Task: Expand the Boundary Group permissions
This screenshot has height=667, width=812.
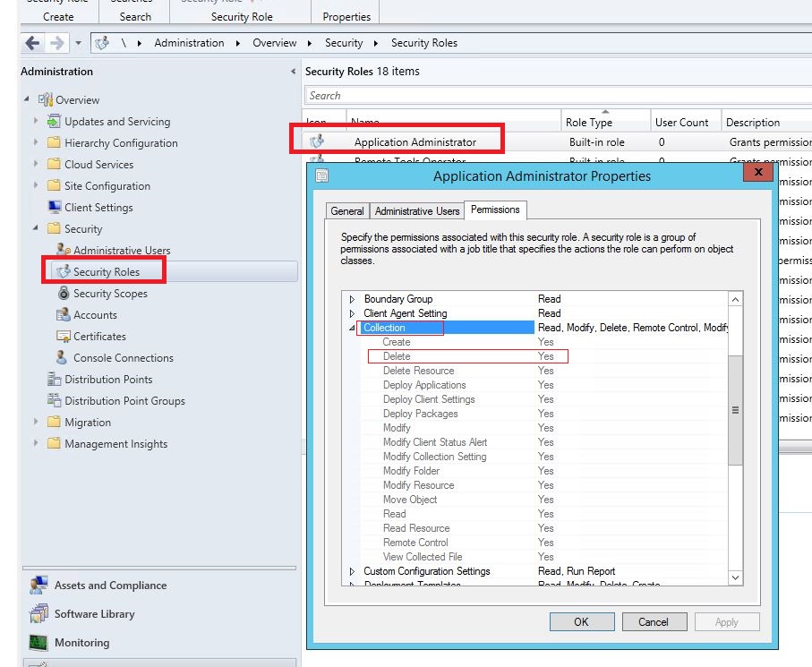Action: pos(351,298)
